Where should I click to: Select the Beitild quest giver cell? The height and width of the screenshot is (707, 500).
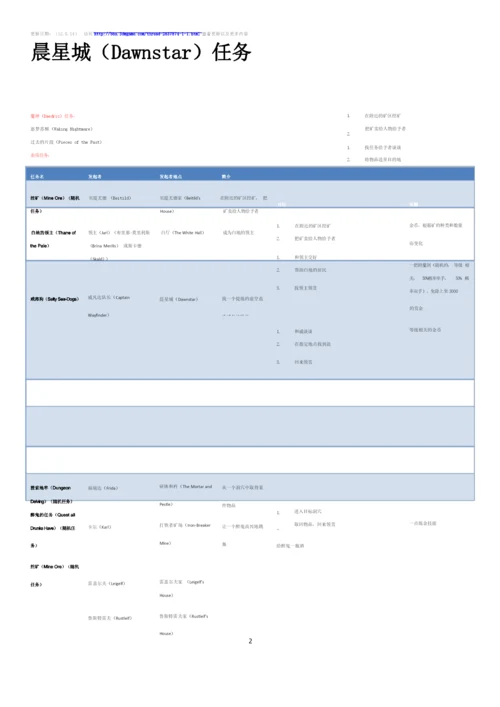click(x=110, y=198)
